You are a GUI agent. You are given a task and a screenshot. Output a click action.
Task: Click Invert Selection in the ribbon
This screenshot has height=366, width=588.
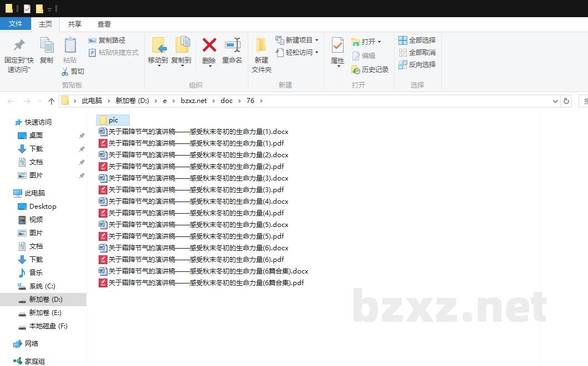point(417,65)
